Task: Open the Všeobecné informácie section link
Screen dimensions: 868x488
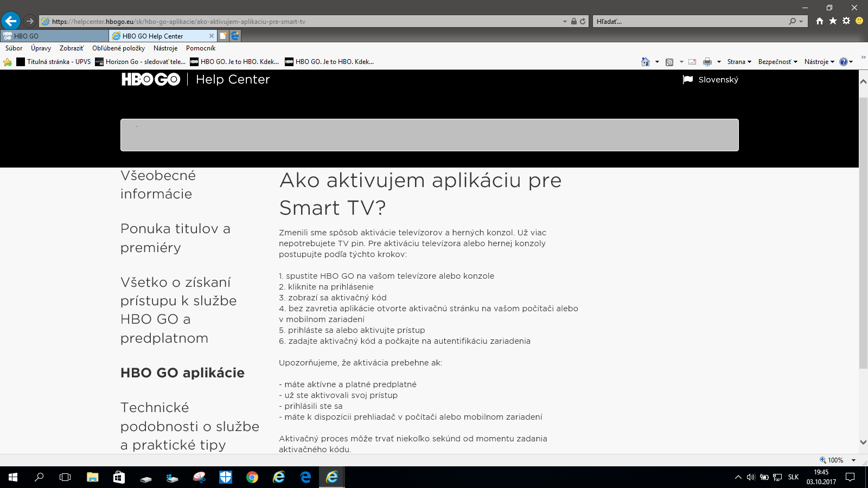Action: (x=158, y=185)
